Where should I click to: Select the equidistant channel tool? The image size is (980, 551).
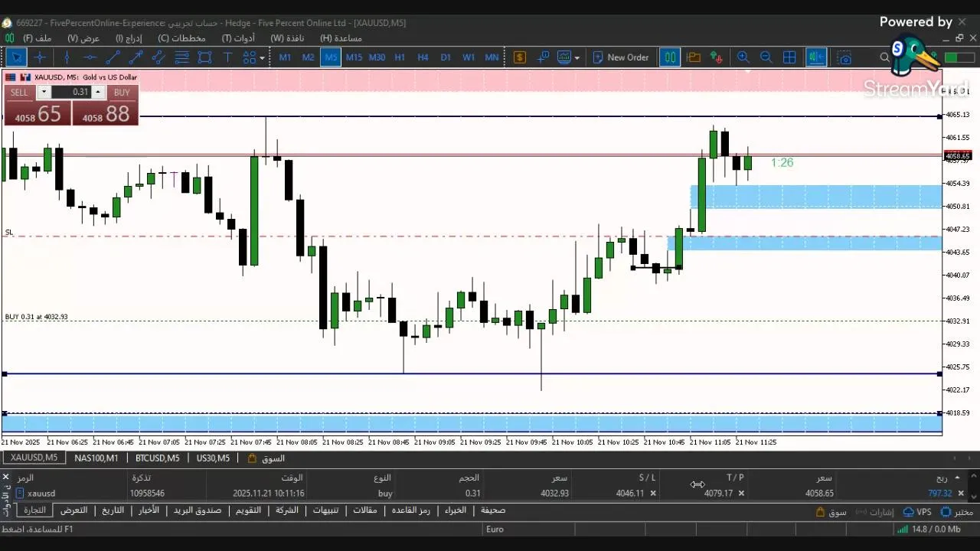coord(158,57)
